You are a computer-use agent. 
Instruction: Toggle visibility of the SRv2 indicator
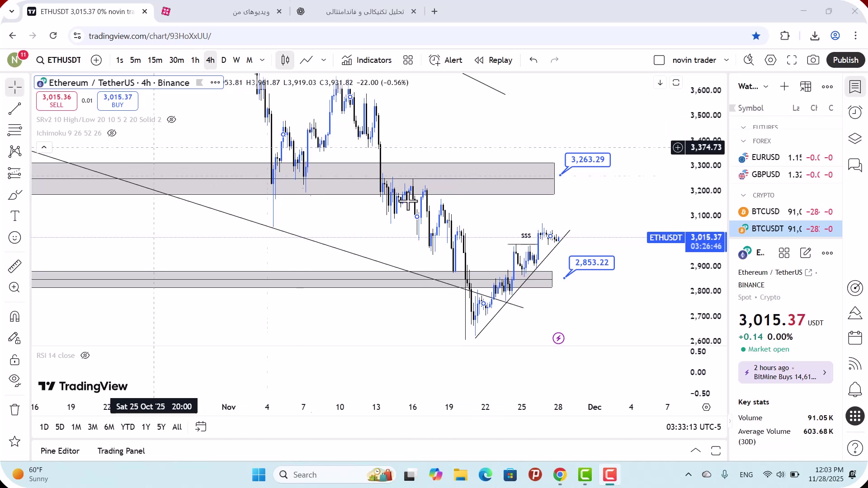click(x=171, y=120)
